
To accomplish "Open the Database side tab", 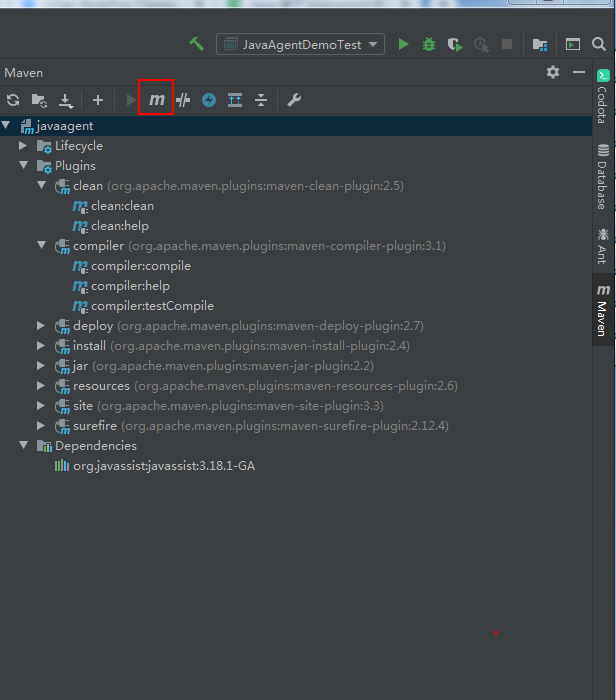I will pyautogui.click(x=603, y=177).
